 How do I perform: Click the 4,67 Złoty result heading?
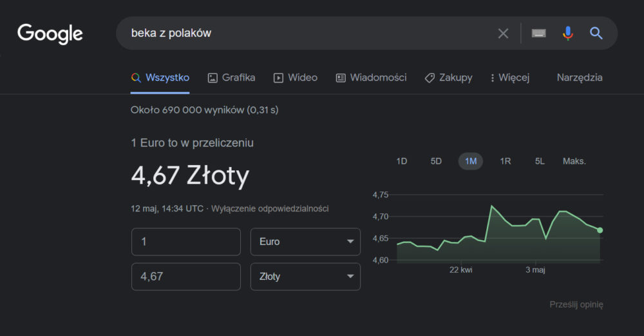[190, 175]
